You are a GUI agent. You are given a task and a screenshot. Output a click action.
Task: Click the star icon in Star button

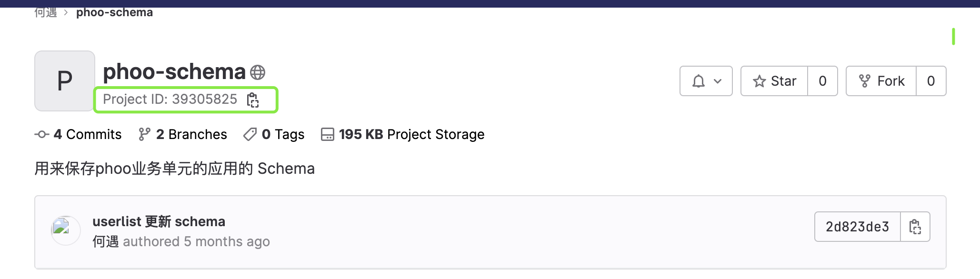(759, 81)
